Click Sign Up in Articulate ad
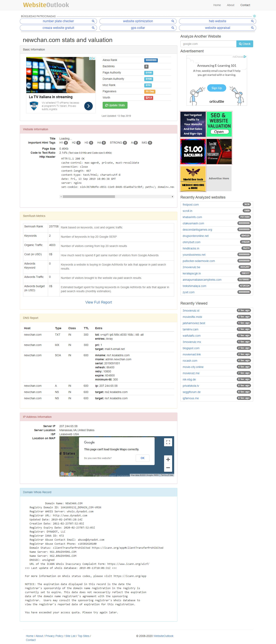This screenshot has width=276, height=644. coord(216,88)
